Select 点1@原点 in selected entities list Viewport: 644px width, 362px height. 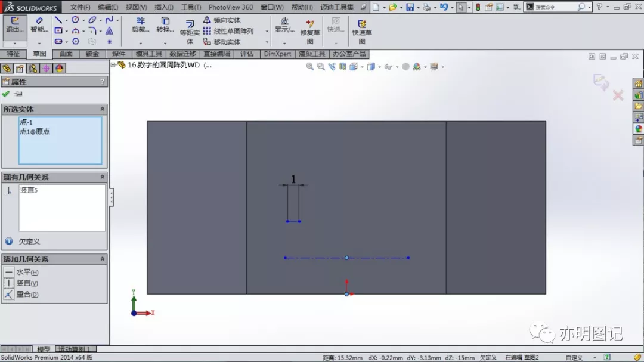[x=35, y=131]
